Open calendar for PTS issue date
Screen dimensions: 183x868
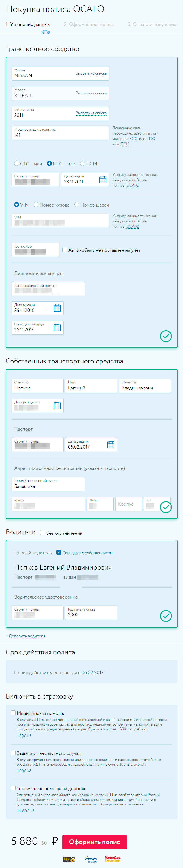coord(103,180)
